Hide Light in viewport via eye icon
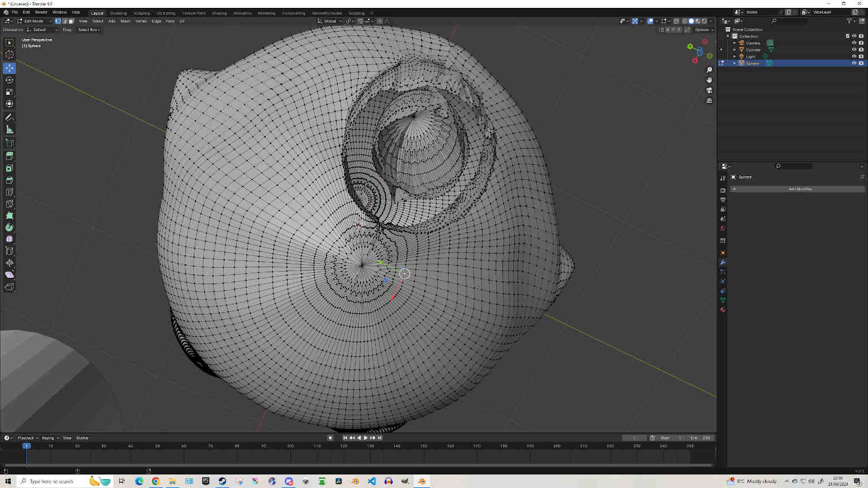Image resolution: width=868 pixels, height=488 pixels. pyautogui.click(x=854, y=56)
